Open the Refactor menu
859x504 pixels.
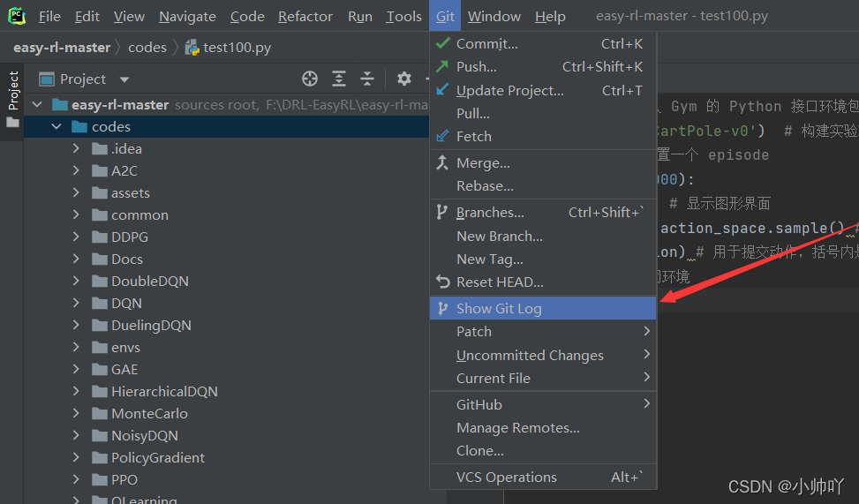click(305, 17)
